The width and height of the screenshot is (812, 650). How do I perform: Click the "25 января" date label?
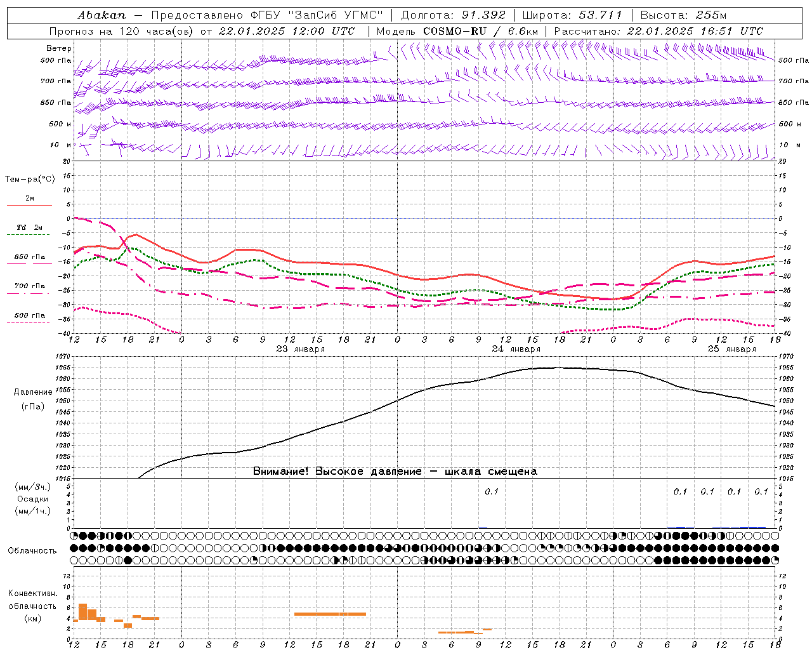tap(732, 349)
